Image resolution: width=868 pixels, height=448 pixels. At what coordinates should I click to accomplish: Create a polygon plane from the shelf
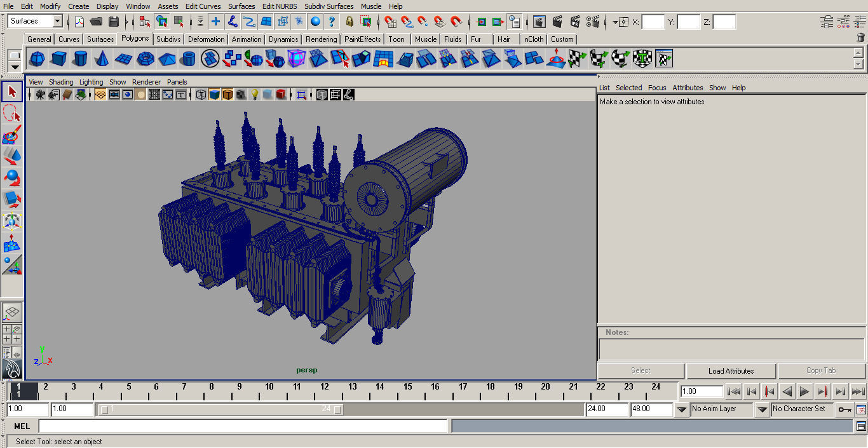click(x=123, y=59)
